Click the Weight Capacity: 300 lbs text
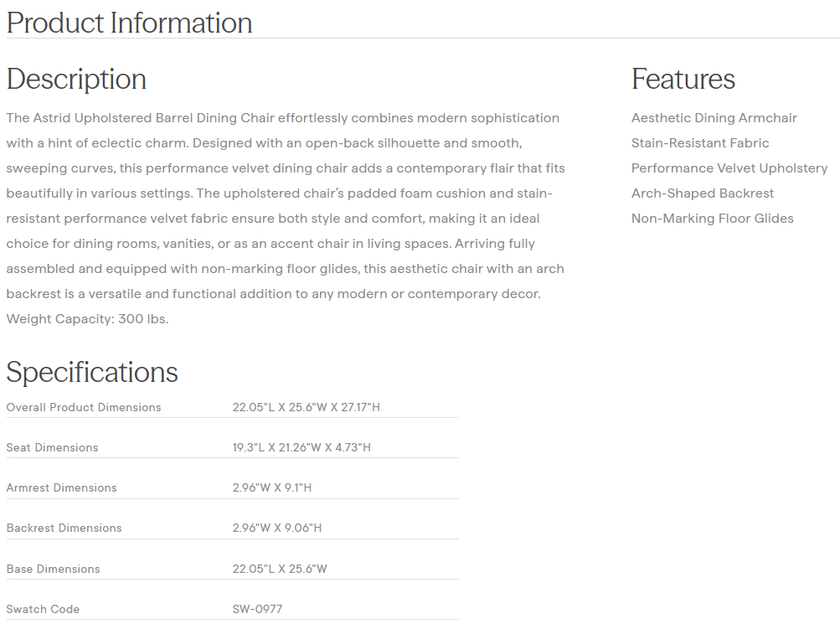The image size is (840, 629). point(87,319)
